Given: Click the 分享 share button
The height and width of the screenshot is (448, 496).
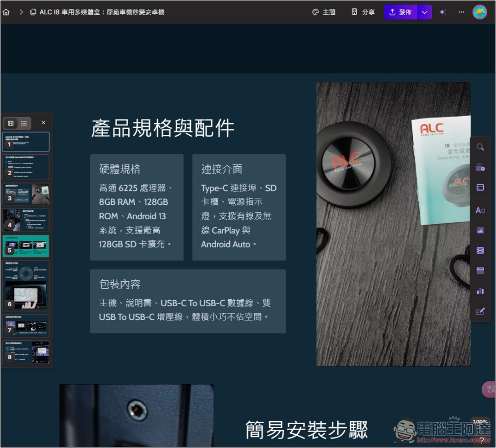Looking at the screenshot, I should point(363,12).
